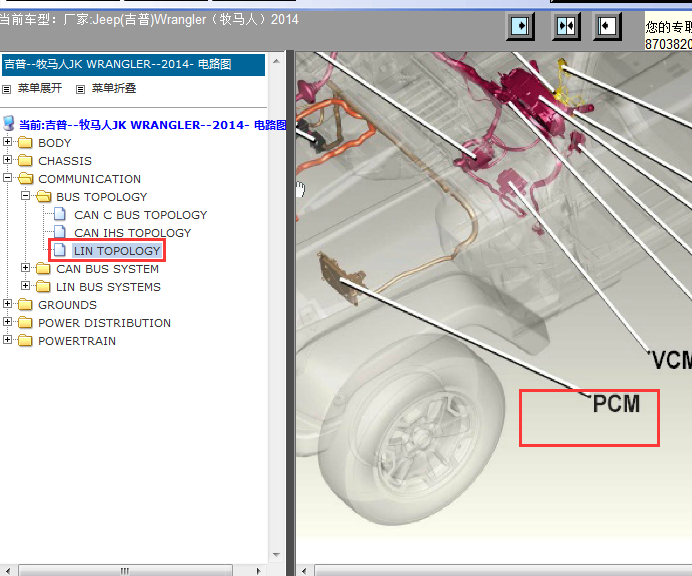Click the POWER DISTRIBUTION folder icon
The height and width of the screenshot is (576, 692).
pyautogui.click(x=25, y=322)
